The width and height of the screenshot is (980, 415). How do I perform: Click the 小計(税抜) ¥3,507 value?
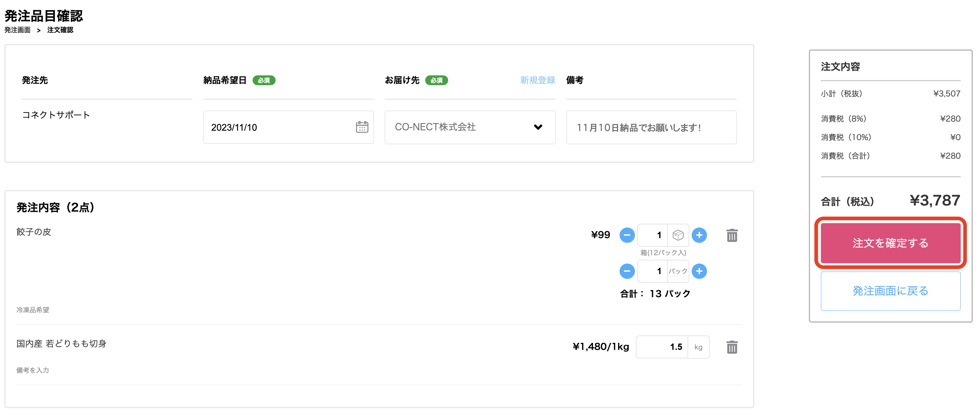point(947,94)
